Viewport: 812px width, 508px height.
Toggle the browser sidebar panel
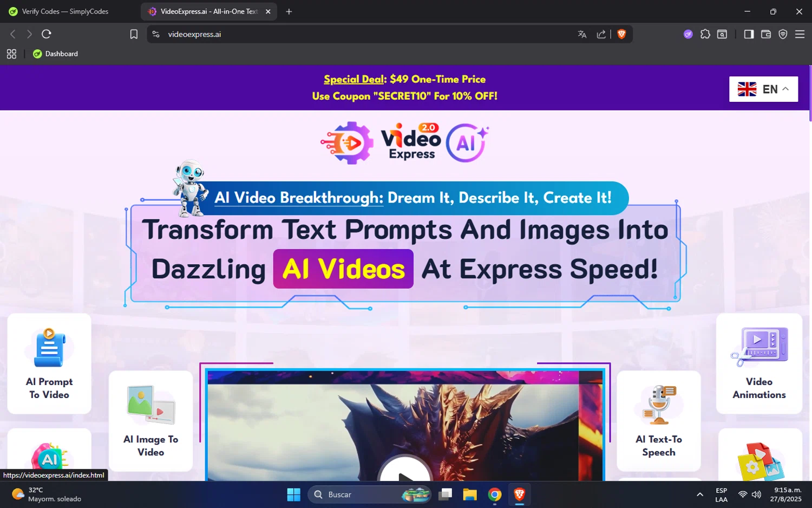coord(749,34)
